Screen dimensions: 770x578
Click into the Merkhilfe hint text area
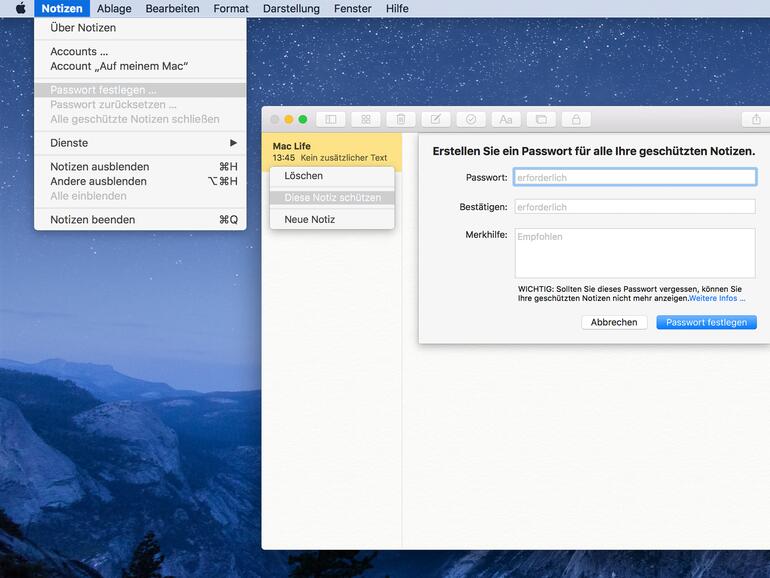click(x=634, y=253)
